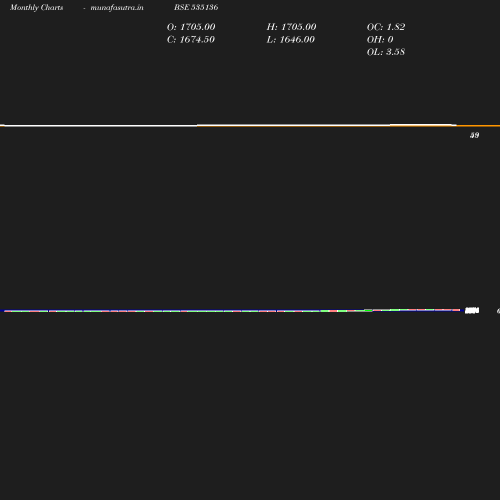Click the 'munafasutra.in' label

117,8
